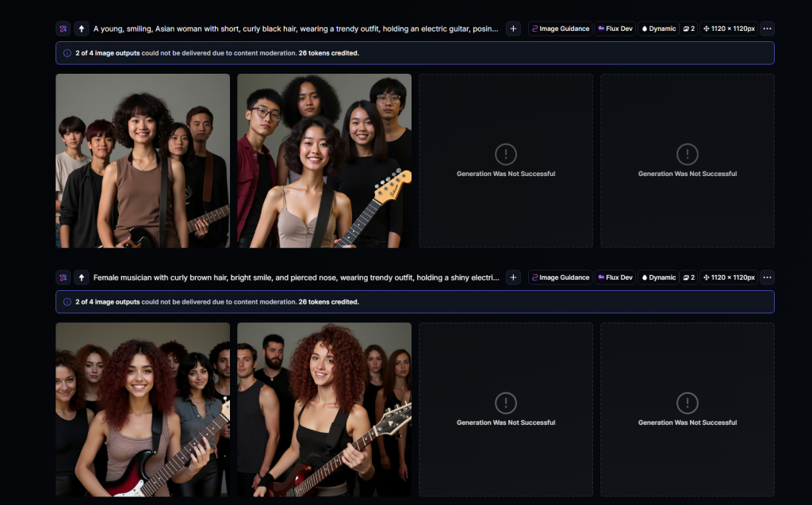
Task: Select the prompt text starting "Female musician with curly brown hair"
Action: [x=297, y=277]
